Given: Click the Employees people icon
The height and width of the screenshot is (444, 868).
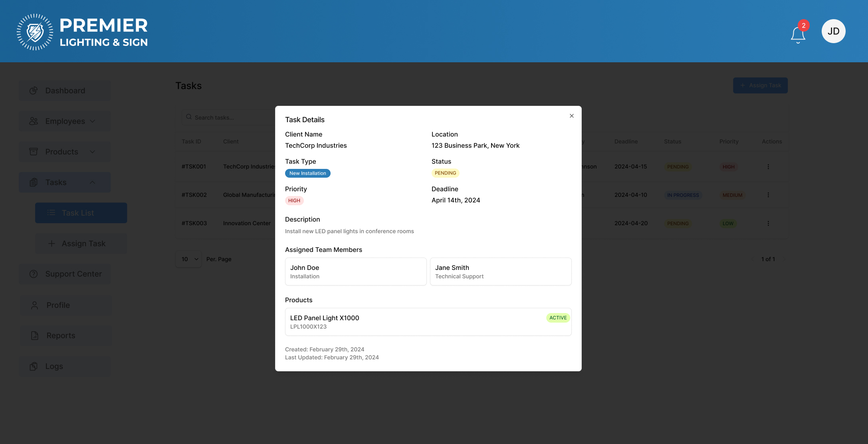Looking at the screenshot, I should click(x=34, y=121).
